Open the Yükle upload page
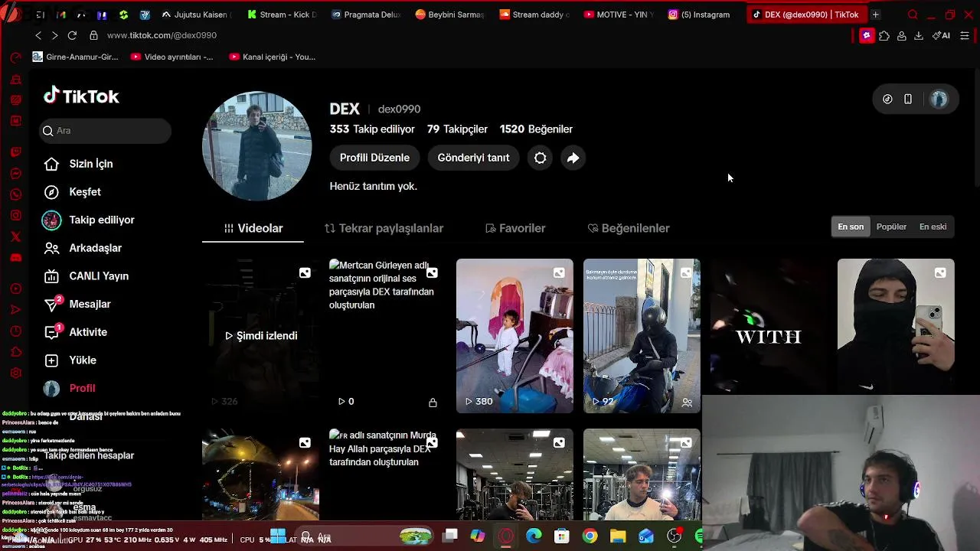The height and width of the screenshot is (551, 980). click(x=70, y=360)
